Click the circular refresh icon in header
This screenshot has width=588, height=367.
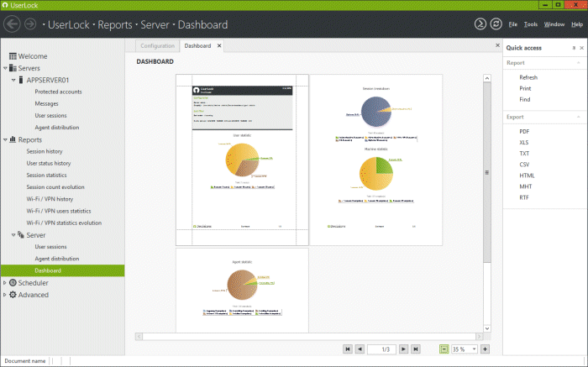click(x=496, y=24)
